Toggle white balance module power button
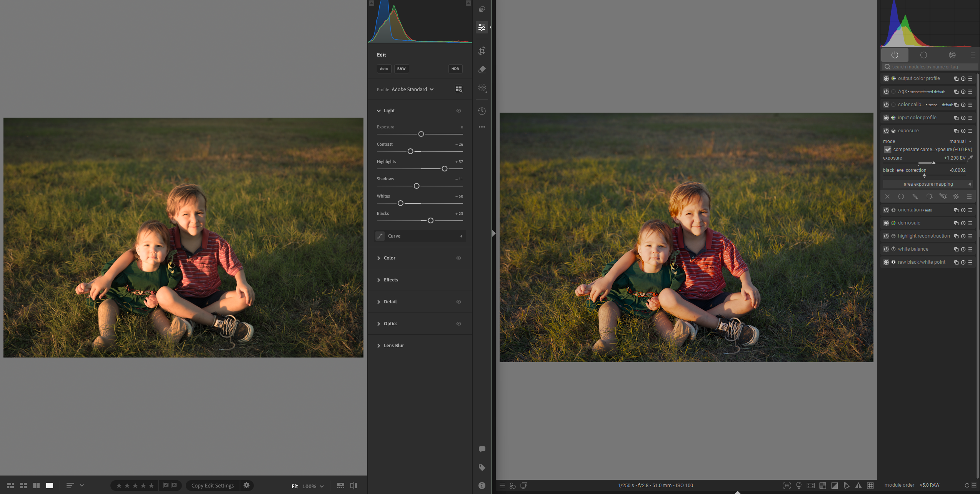The width and height of the screenshot is (980, 494). [886, 249]
